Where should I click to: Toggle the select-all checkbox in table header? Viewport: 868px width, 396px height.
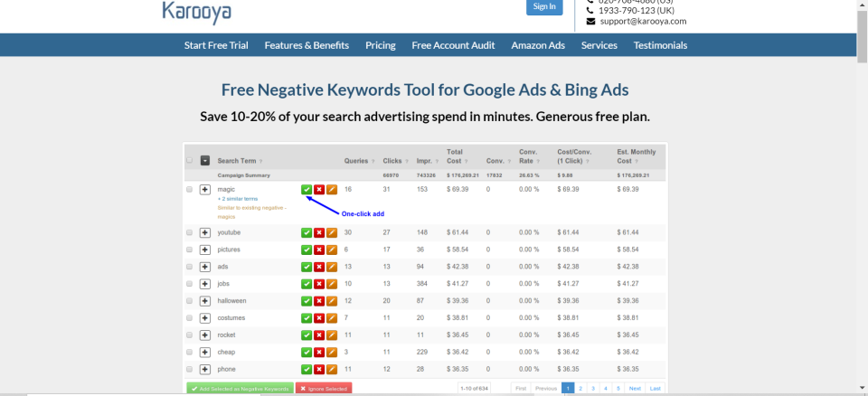coord(189,160)
